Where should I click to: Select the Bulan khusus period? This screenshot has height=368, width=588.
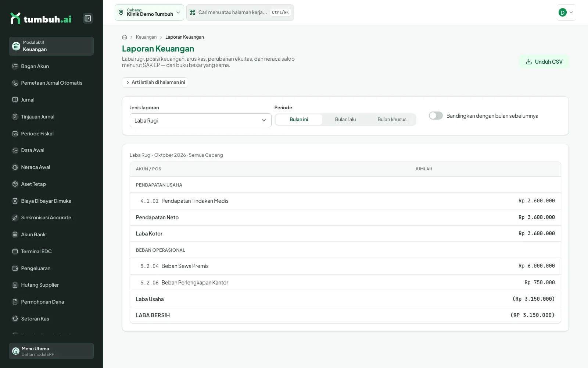[392, 120]
